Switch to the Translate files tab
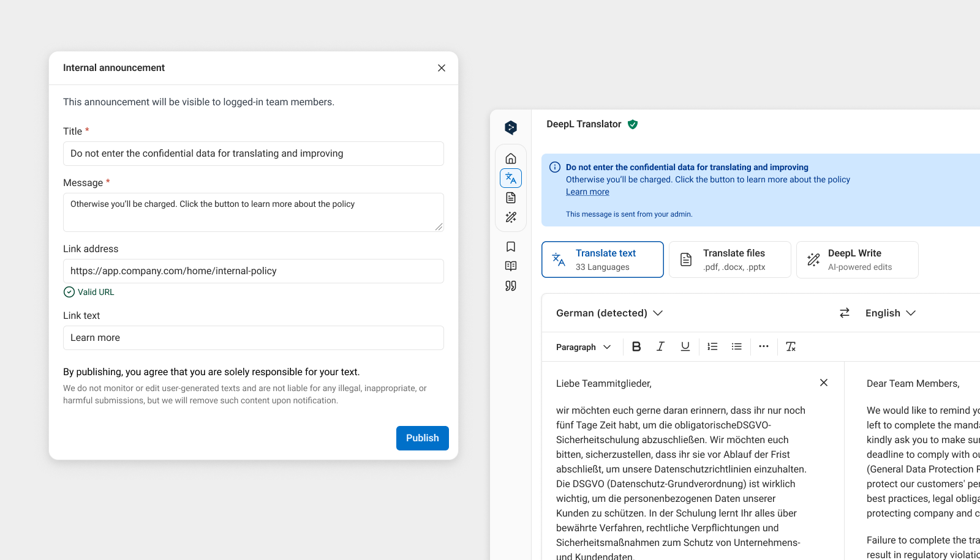The height and width of the screenshot is (560, 980). click(x=730, y=259)
